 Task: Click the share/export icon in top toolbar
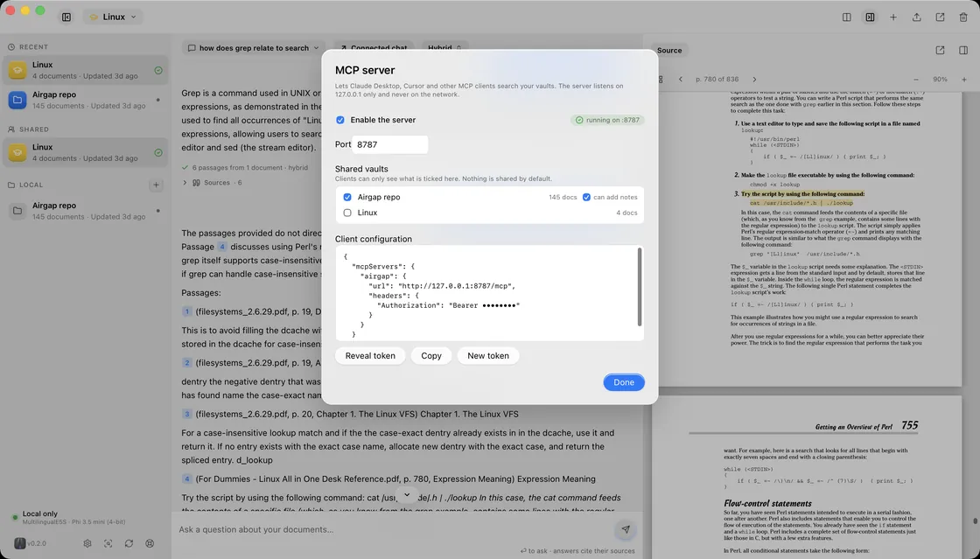coord(916,17)
